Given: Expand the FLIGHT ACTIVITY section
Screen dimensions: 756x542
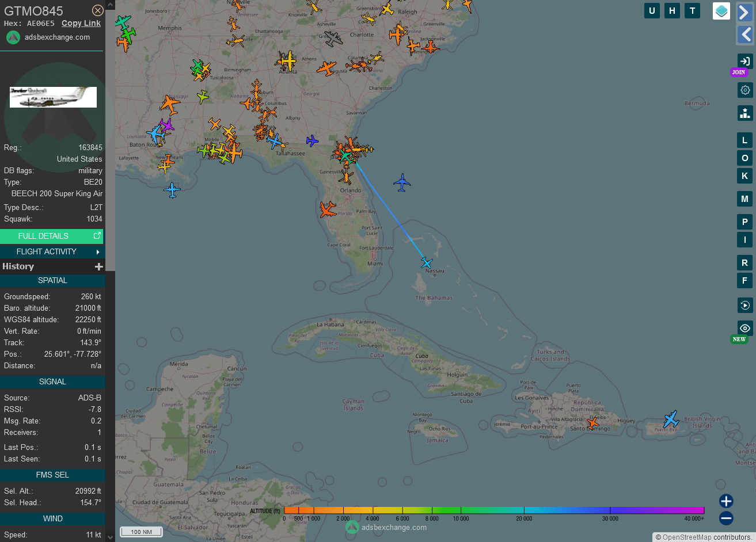Looking at the screenshot, I should click(x=52, y=251).
